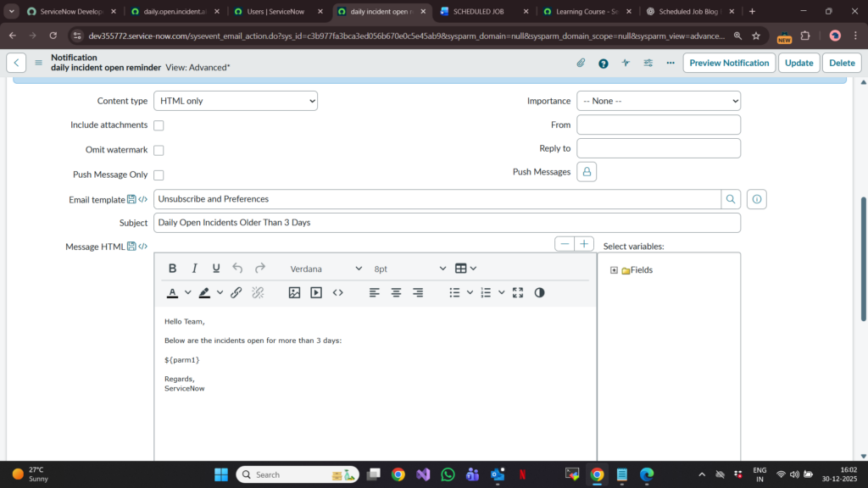Expand the Fields tree node

pos(614,270)
